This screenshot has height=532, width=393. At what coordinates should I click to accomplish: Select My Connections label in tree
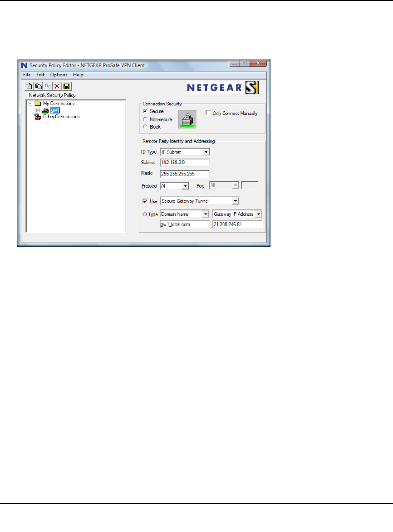pyautogui.click(x=59, y=104)
